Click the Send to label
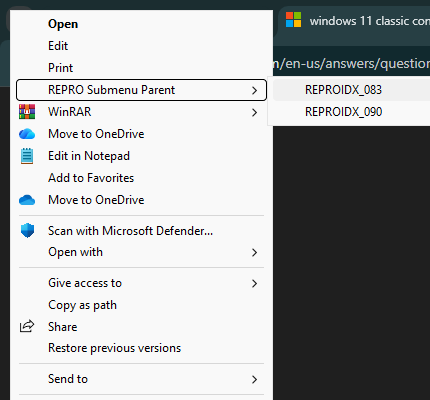This screenshot has height=400, width=430. [68, 379]
